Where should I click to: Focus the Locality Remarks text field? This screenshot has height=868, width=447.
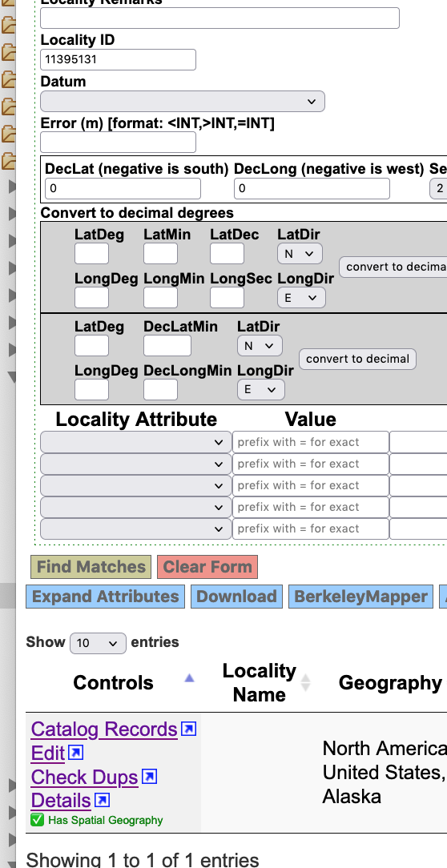coord(220,18)
